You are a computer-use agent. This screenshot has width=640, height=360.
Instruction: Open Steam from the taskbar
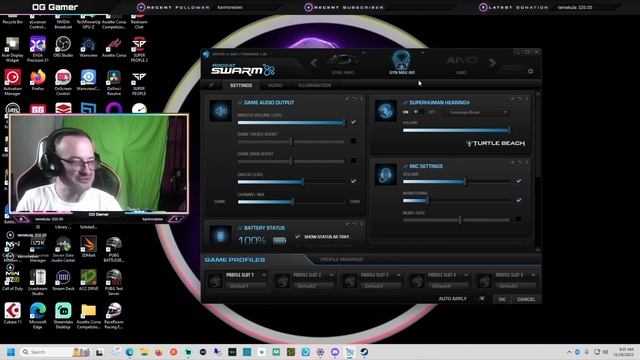364,352
